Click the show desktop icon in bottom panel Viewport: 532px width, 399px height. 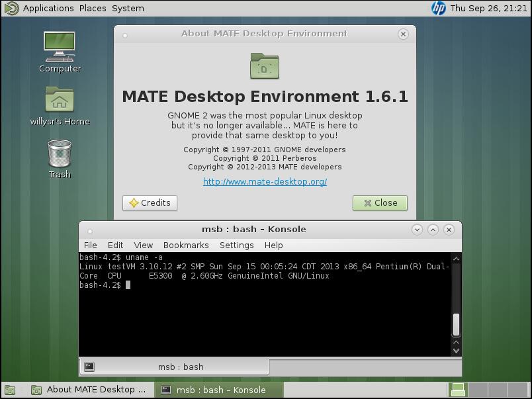coord(10,390)
